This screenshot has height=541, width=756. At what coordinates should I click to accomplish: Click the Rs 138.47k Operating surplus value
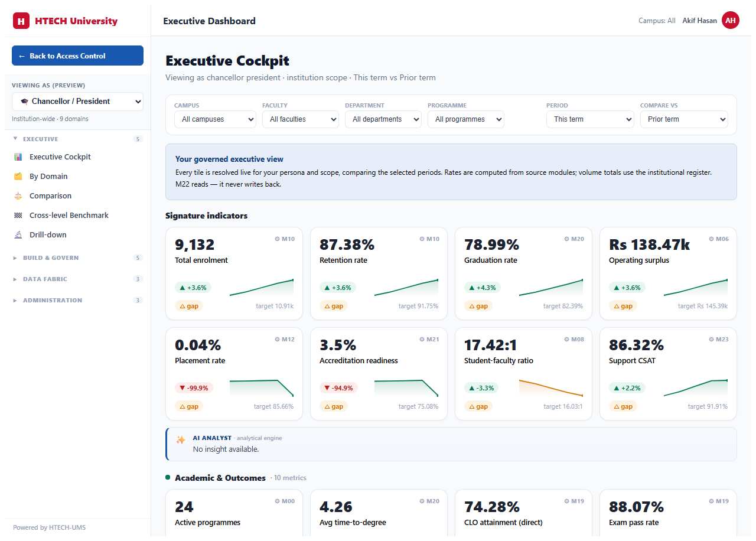click(x=649, y=245)
